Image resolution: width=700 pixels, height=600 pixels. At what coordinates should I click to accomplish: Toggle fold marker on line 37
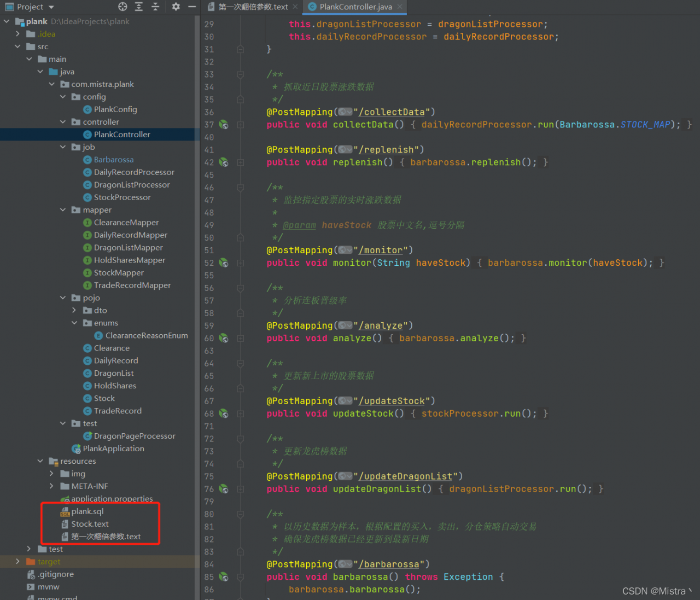click(241, 125)
